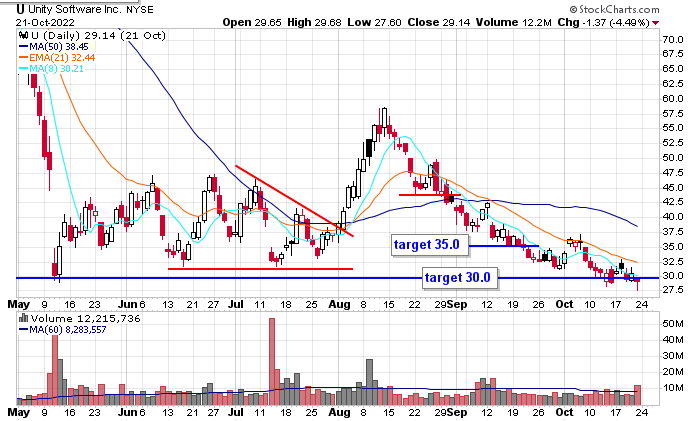The height and width of the screenshot is (421, 700).
Task: Click the Volume 12,215,736 legend text
Action: 85,318
